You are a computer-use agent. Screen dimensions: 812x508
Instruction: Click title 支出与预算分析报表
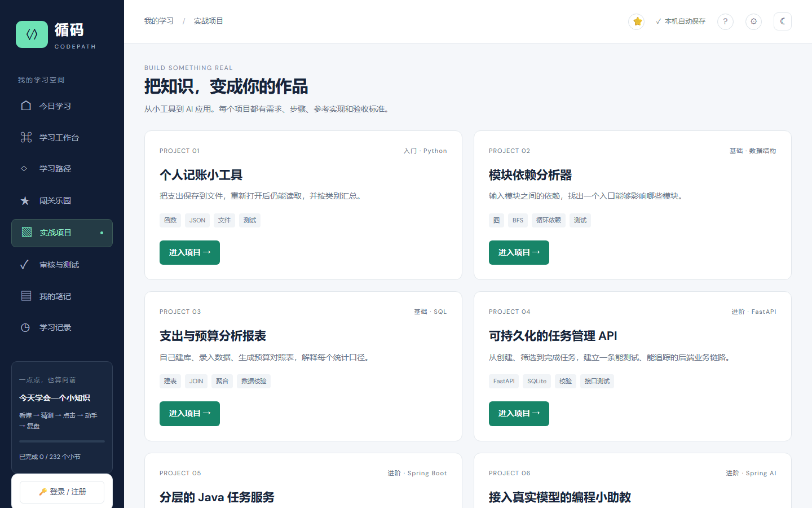[213, 336]
